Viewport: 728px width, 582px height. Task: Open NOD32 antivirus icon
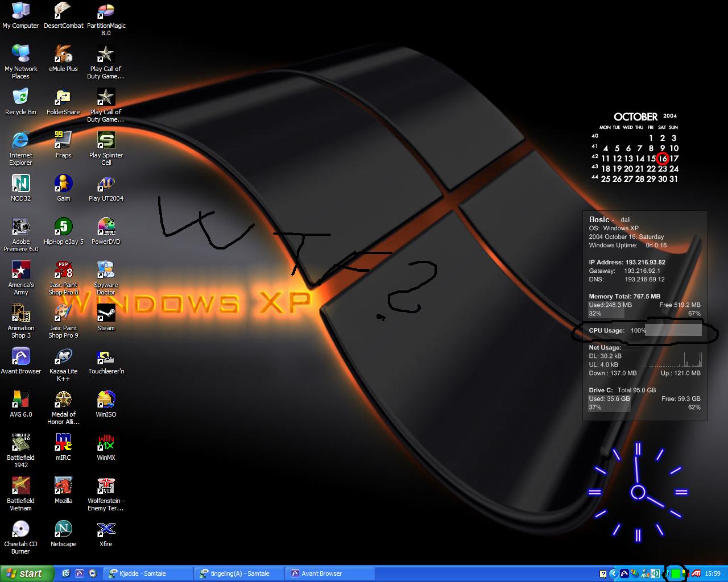[20, 188]
